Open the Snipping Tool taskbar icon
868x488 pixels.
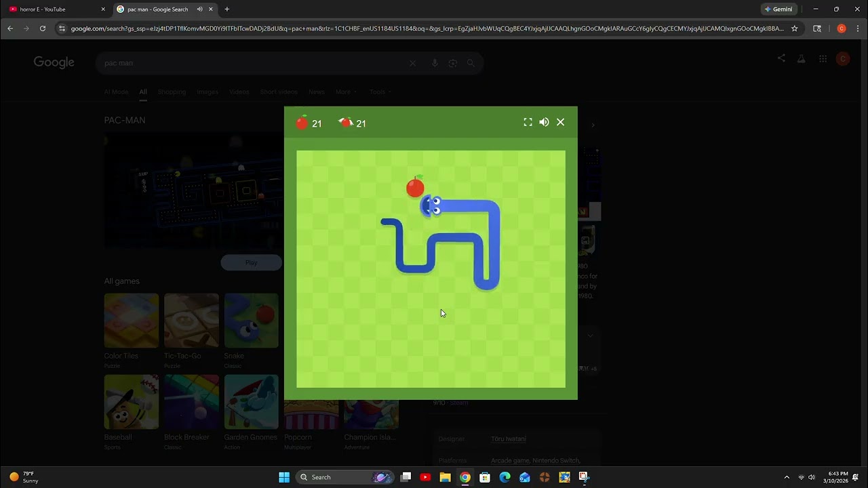[584, 477]
